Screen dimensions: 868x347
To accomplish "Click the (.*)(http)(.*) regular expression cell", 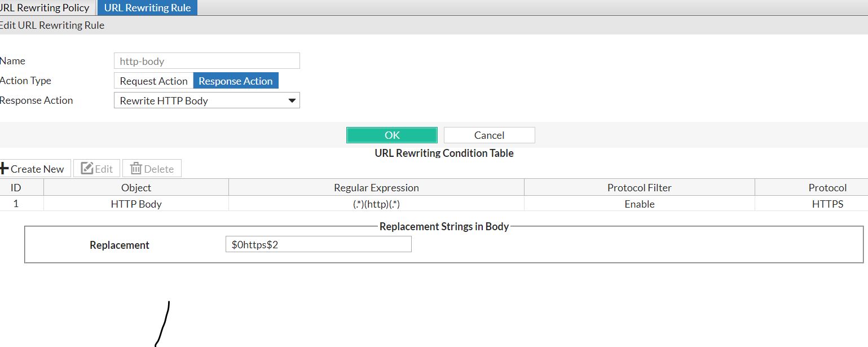I will pos(376,204).
